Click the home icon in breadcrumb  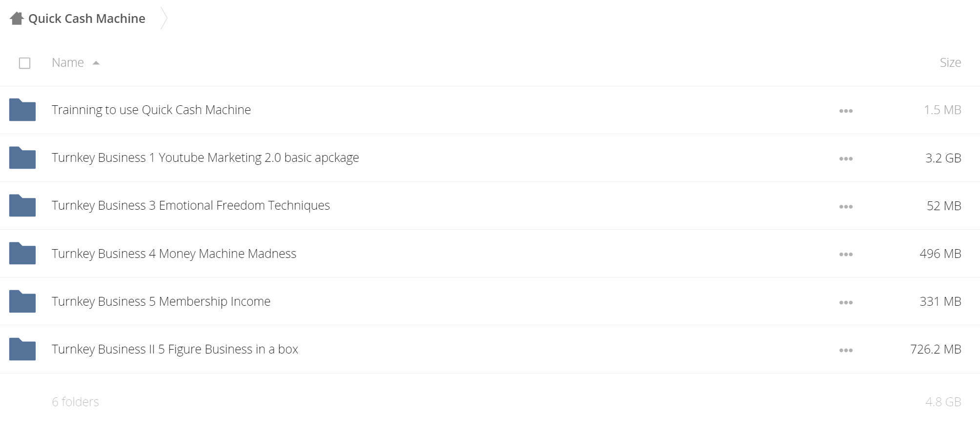click(17, 19)
